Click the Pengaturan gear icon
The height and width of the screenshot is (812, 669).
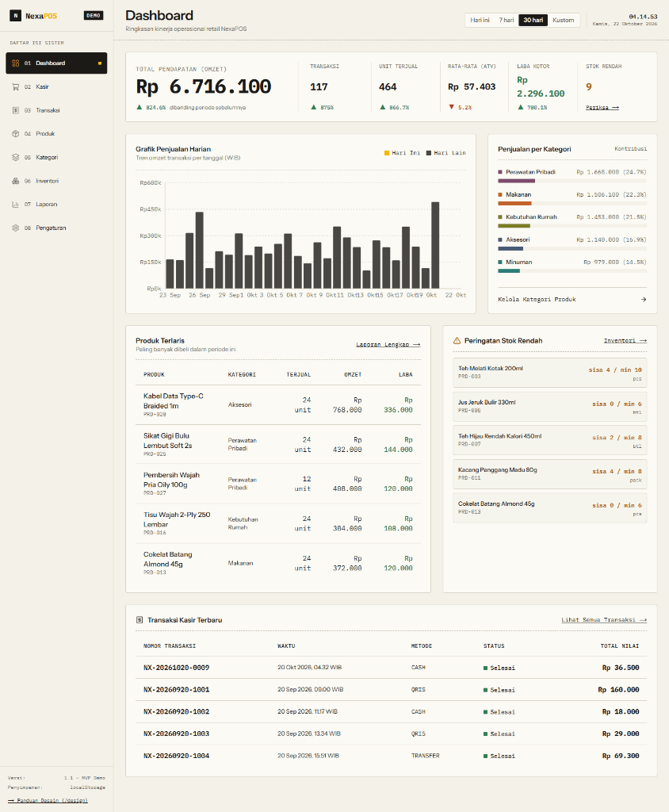[x=16, y=228]
